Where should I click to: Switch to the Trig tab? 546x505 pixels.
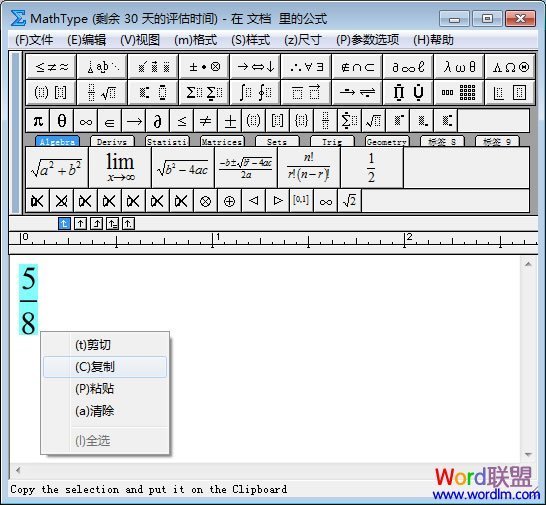point(332,141)
